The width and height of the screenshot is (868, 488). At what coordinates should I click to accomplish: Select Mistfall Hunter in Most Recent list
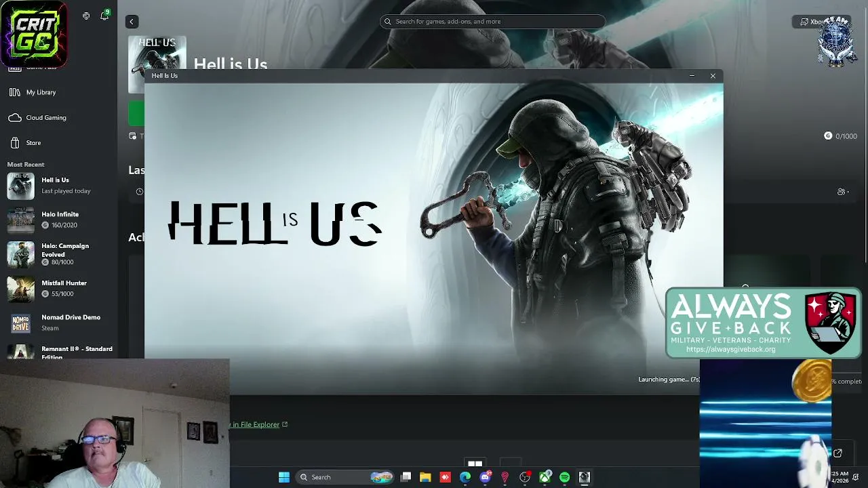(59, 289)
